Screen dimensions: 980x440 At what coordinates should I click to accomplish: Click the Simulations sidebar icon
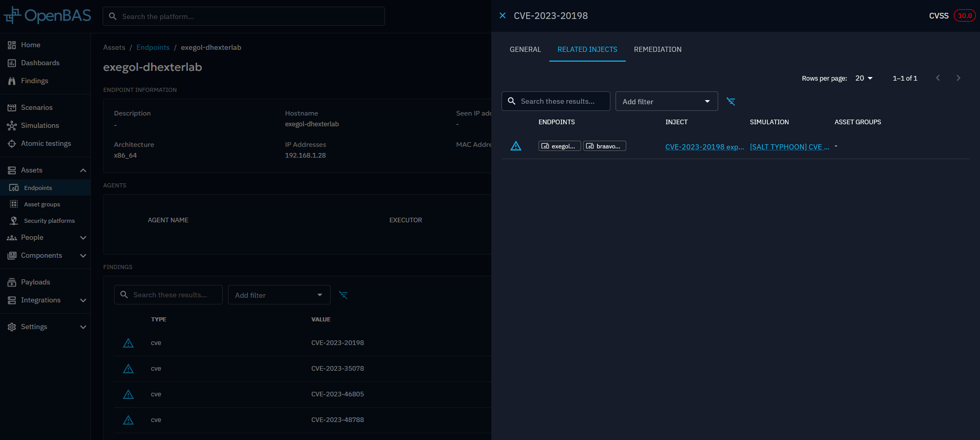12,126
